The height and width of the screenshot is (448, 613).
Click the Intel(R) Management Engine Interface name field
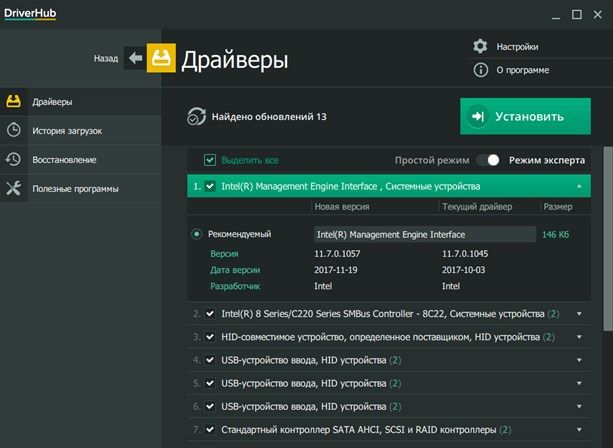pyautogui.click(x=425, y=234)
